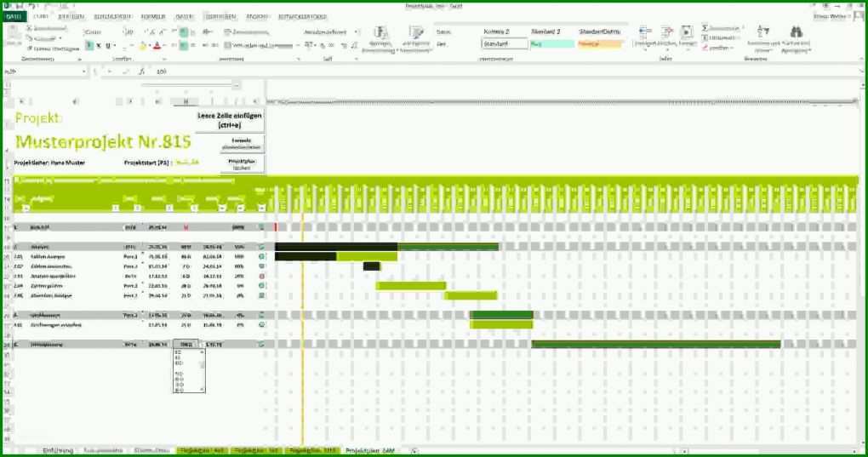Click the status icon in row 2.01
This screenshot has height=457, width=868.
[x=262, y=257]
